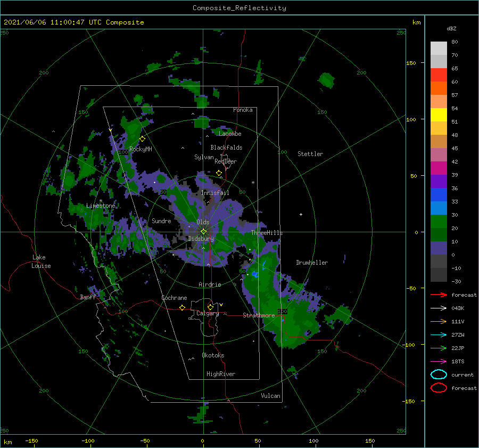479x448 pixels.
Task: Click the yellow radar-site diamond between Olds and Didsbury
Action: click(203, 232)
